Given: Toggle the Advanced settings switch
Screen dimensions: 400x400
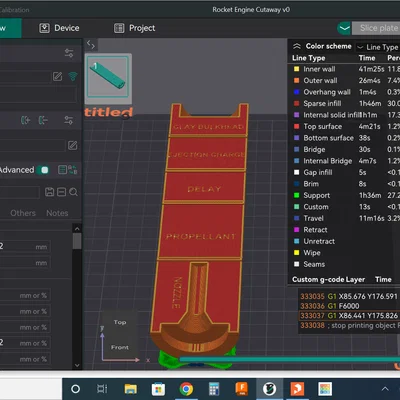Looking at the screenshot, I should coord(43,170).
